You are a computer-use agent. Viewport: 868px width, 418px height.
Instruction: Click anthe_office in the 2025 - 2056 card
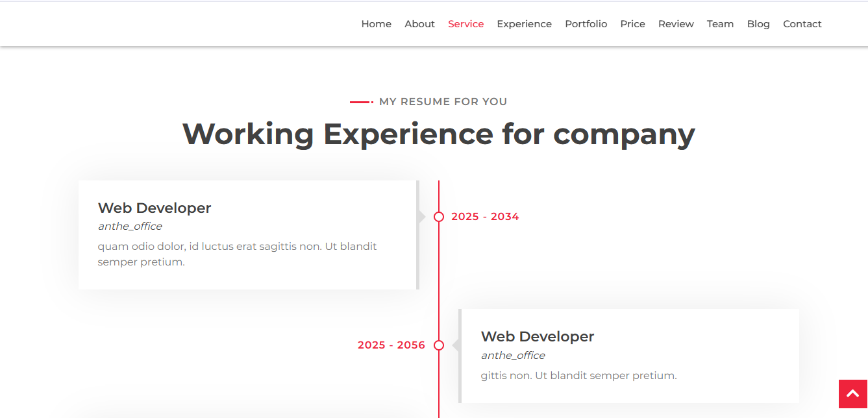513,356
